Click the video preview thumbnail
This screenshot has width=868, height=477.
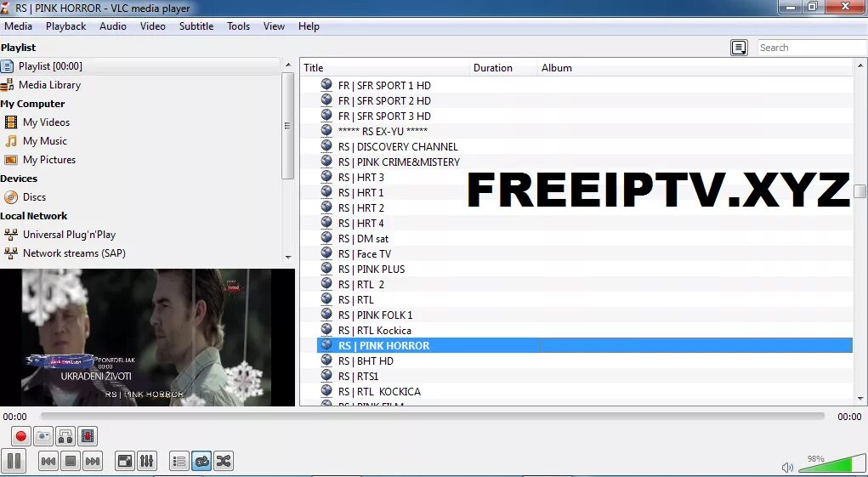[147, 338]
